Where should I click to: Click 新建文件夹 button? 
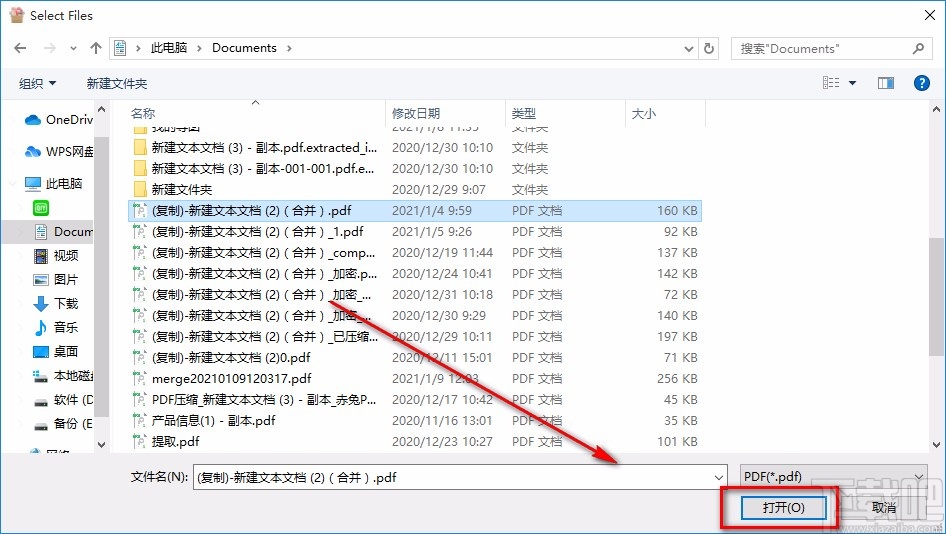pos(117,83)
